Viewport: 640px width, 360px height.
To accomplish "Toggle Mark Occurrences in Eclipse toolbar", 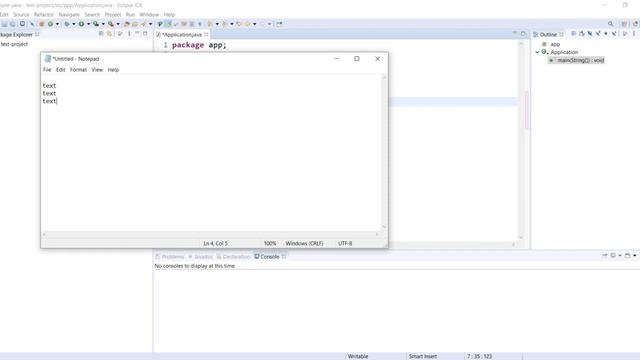I will (168, 24).
